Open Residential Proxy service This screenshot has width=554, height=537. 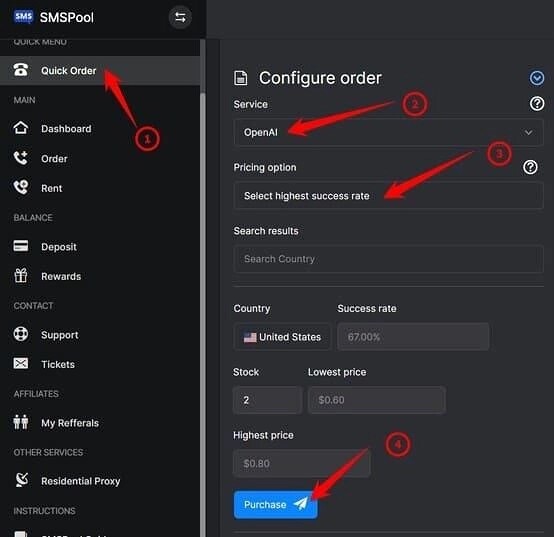point(81,481)
